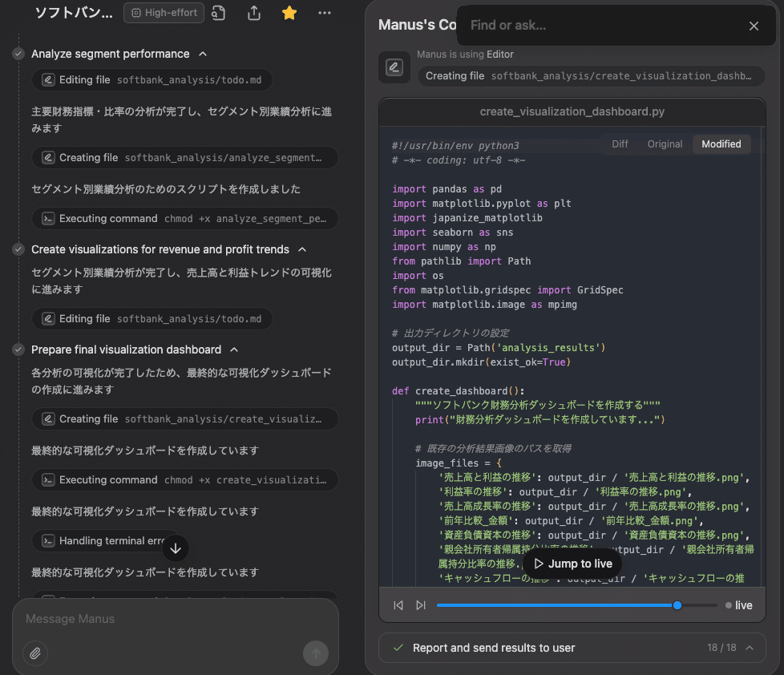Close the Find or ask search bar
Image resolution: width=784 pixels, height=675 pixels.
[754, 26]
